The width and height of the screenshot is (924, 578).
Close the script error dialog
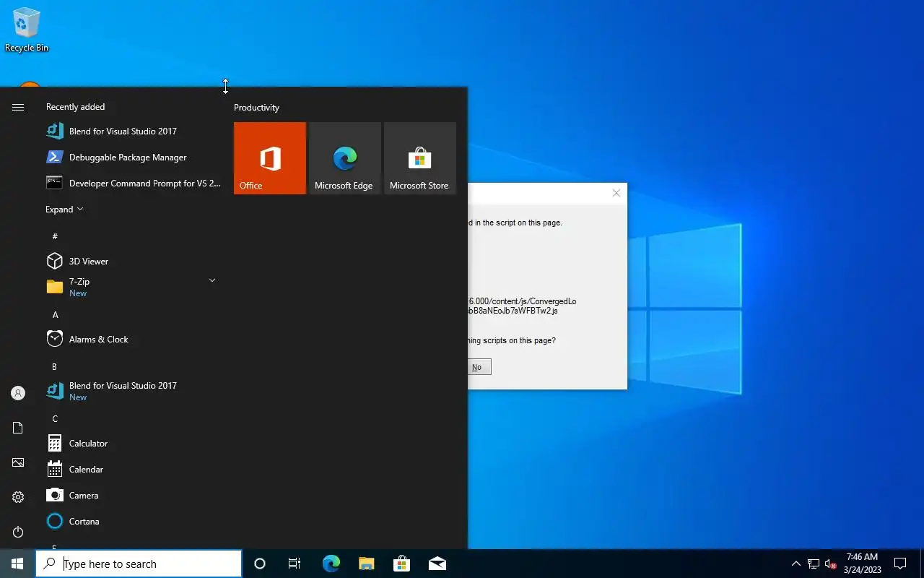click(x=616, y=193)
